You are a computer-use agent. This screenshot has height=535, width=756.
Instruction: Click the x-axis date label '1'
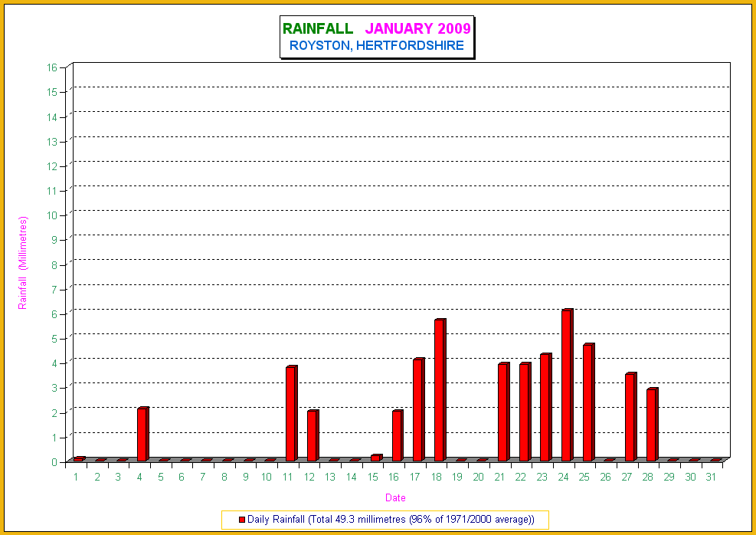tap(76, 477)
